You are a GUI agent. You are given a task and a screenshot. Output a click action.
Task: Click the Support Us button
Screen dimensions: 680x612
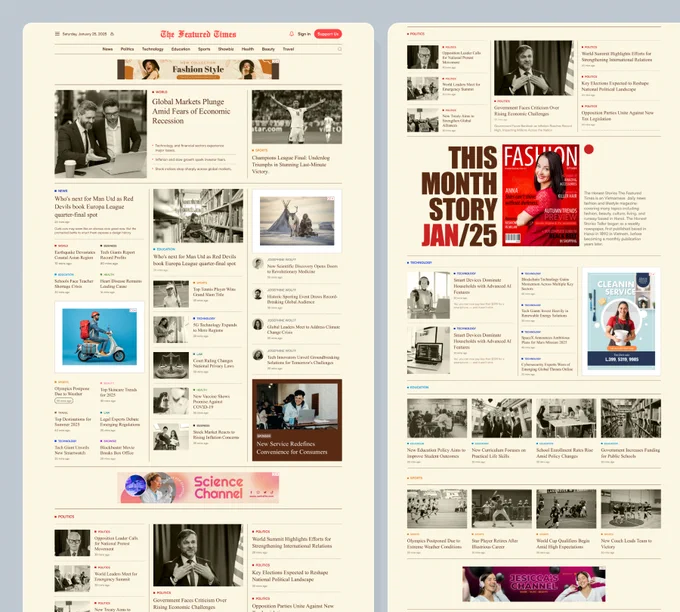(328, 34)
